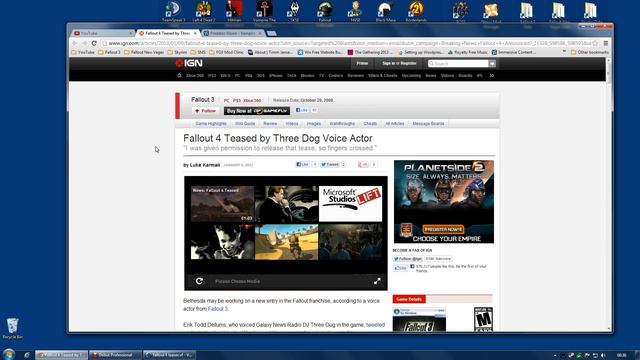640x360 pixels.
Task: Show hidden system tray icons
Action: (x=555, y=356)
